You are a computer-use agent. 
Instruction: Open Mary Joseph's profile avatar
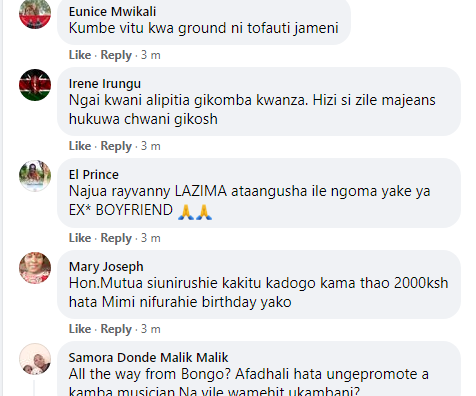35,268
